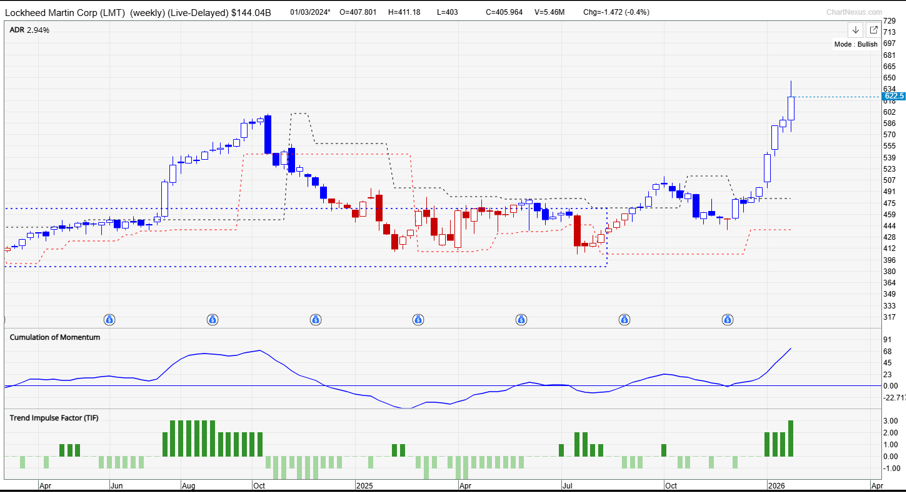Click the 3.00 TIF axis value
This screenshot has width=906, height=492.
[x=890, y=421]
